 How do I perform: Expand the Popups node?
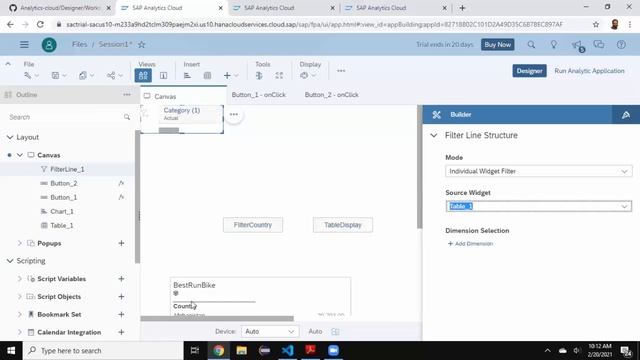tap(20, 243)
